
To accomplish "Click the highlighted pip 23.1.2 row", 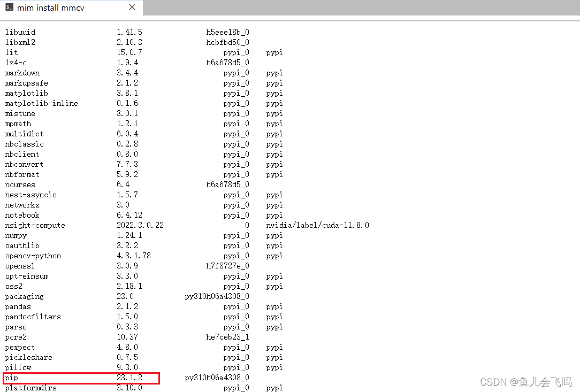I will tap(80, 378).
